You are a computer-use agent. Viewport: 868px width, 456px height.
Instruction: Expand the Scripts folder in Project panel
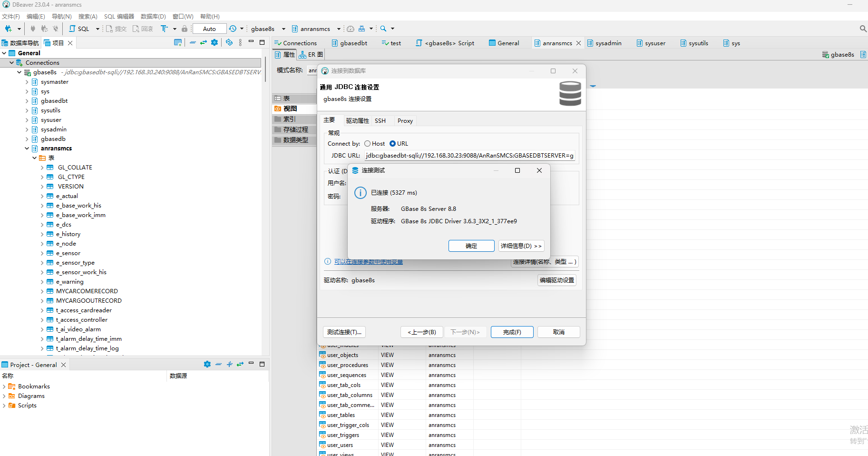point(4,406)
